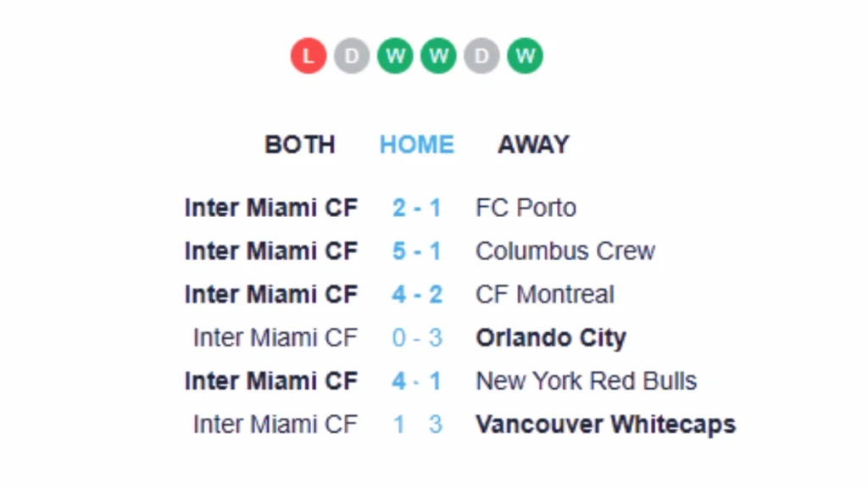Viewport: 868px width, 488px height.
Task: Click the second green W win badge
Action: (438, 55)
